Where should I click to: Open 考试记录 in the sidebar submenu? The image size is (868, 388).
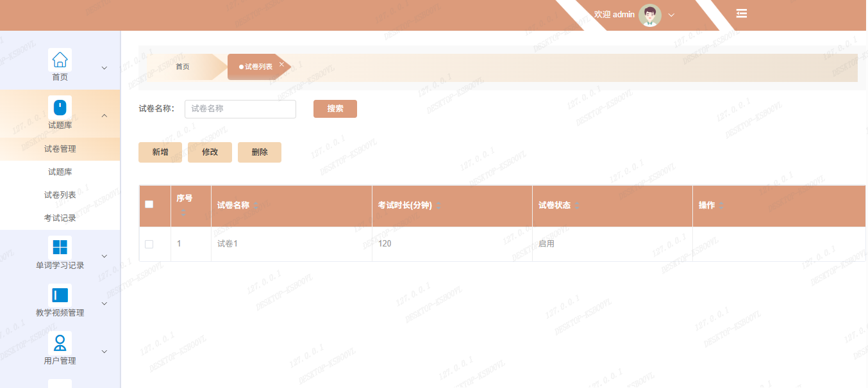tap(60, 218)
